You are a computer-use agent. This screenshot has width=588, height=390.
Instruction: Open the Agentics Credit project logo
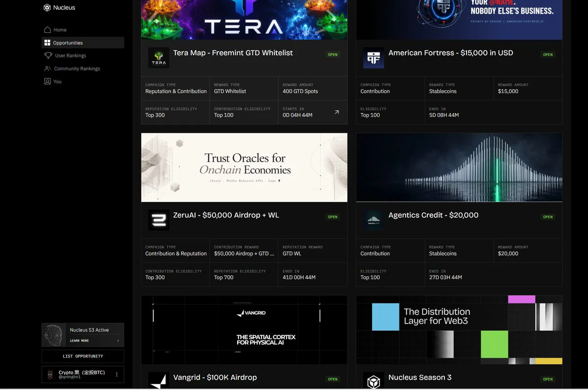pyautogui.click(x=374, y=220)
